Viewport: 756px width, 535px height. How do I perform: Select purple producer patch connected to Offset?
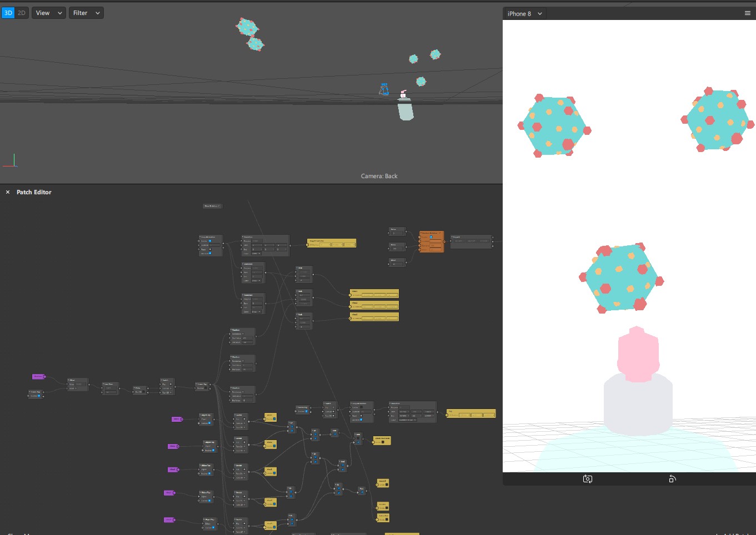click(x=39, y=377)
